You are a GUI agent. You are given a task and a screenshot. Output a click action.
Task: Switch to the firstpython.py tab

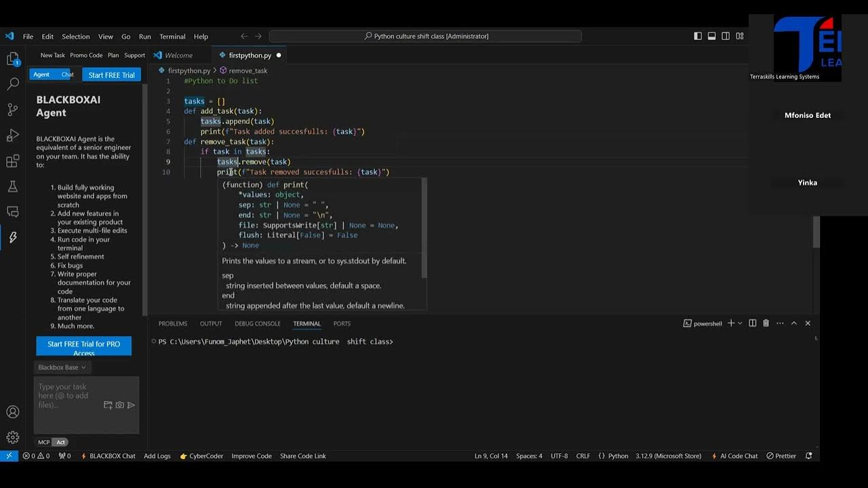[250, 56]
